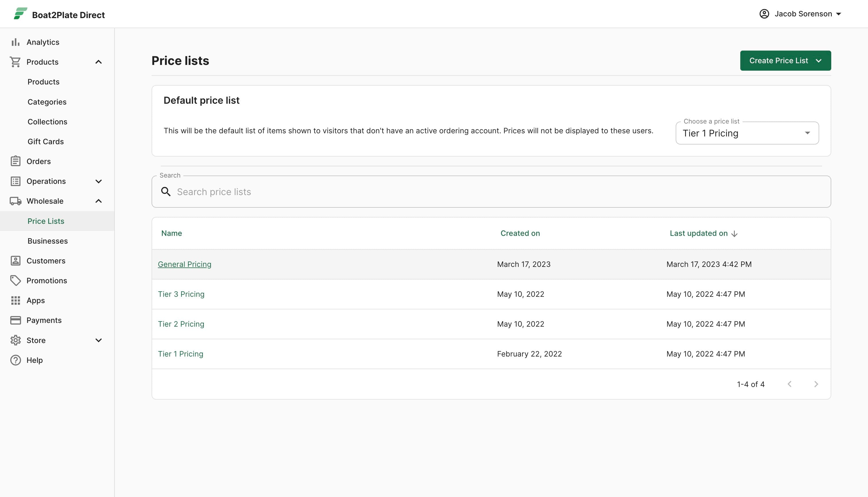Open Analytics in the sidebar
The image size is (868, 497).
(43, 42)
